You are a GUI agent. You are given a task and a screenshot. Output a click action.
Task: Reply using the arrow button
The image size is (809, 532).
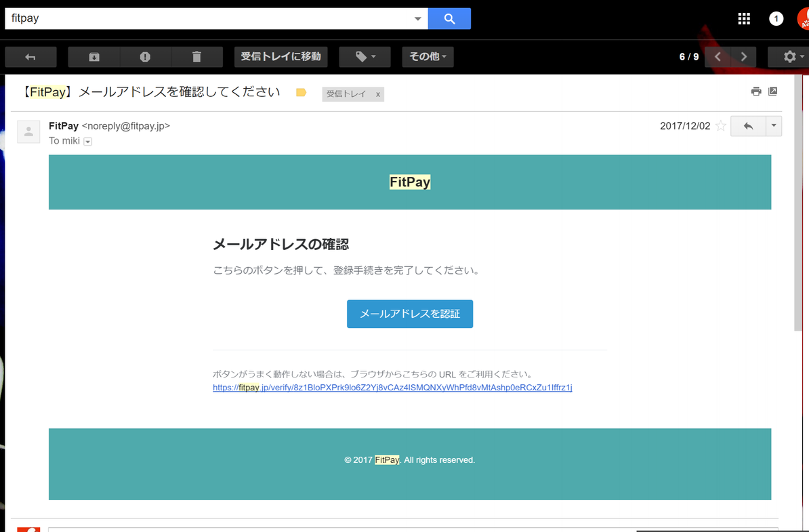[748, 126]
